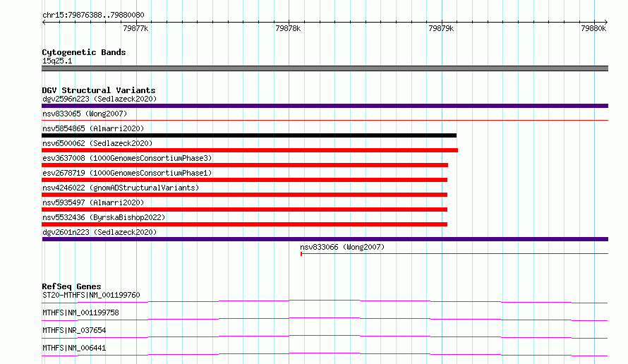Click the nsv5532436 (ByrskaBishop2022) label
The width and height of the screenshot is (628, 364).
coord(104,217)
